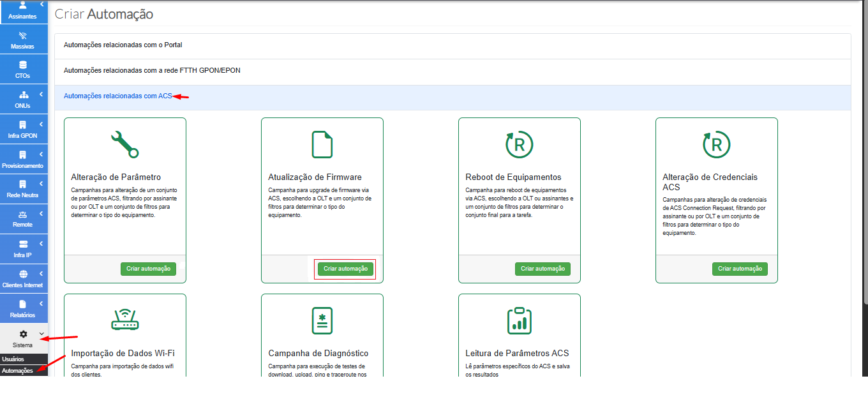Image resolution: width=868 pixels, height=397 pixels.
Task: Click the Criar Automação page heading
Action: point(104,13)
